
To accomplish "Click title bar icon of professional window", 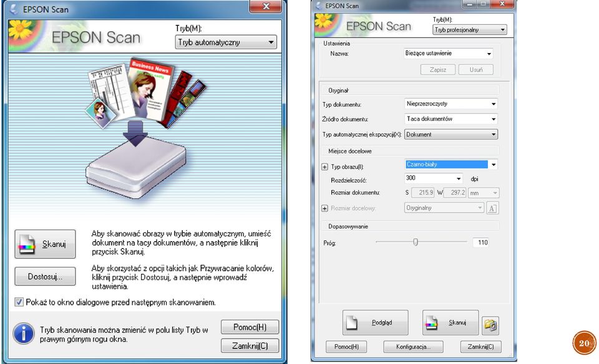I will [319, 6].
